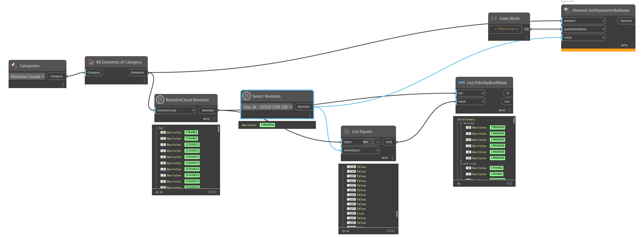Toggle AUTO lacing on RevisionCloud.Revision
The width and height of the screenshot is (644, 237).
207,119
